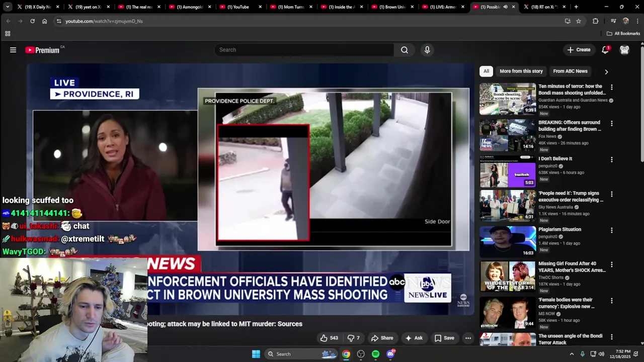Show next filter chips with arrow
Viewport: 644px width, 362px height.
606,72
